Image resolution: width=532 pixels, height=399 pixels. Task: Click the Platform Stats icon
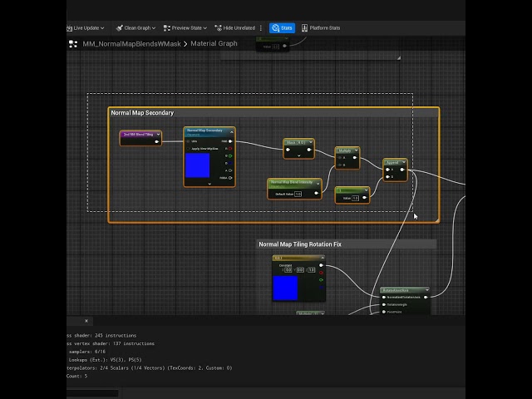click(304, 27)
